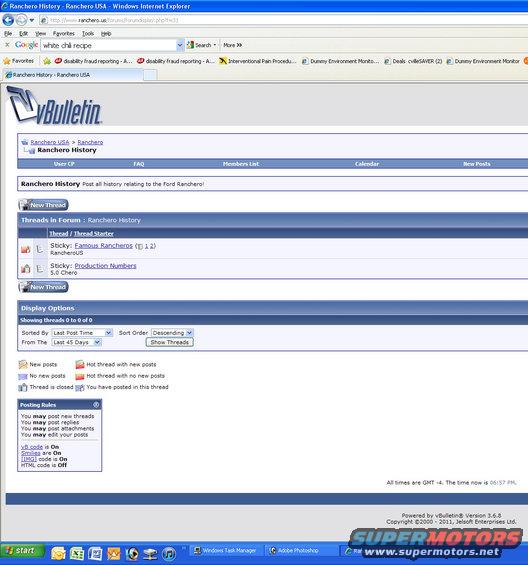This screenshot has height=565, width=528.
Task: Click the vB code link
Action: 32,447
